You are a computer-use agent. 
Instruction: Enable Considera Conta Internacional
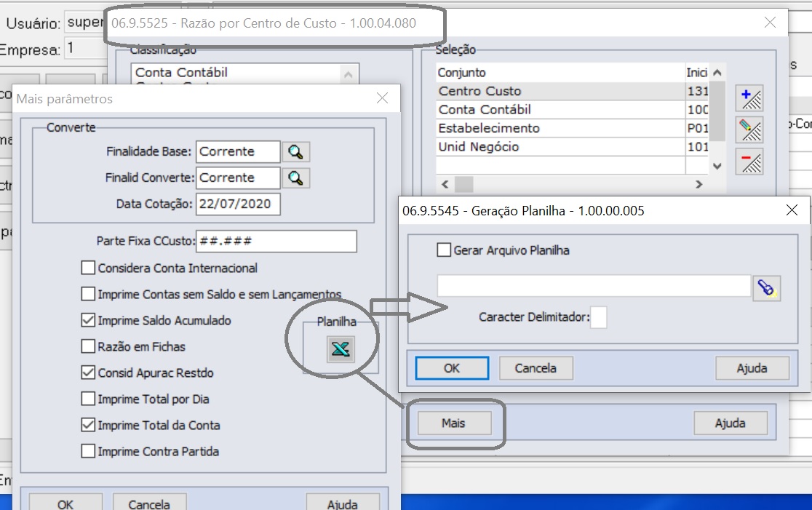click(x=88, y=268)
